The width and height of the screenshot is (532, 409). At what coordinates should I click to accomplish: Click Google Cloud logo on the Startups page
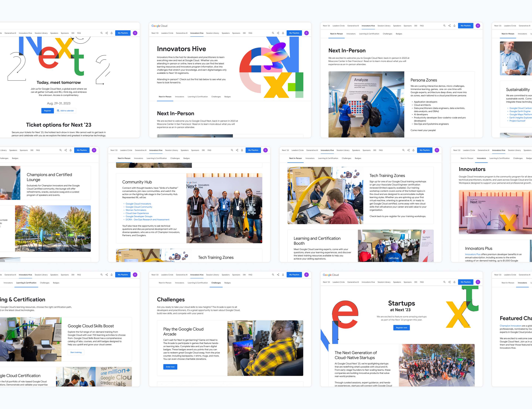coord(331,275)
